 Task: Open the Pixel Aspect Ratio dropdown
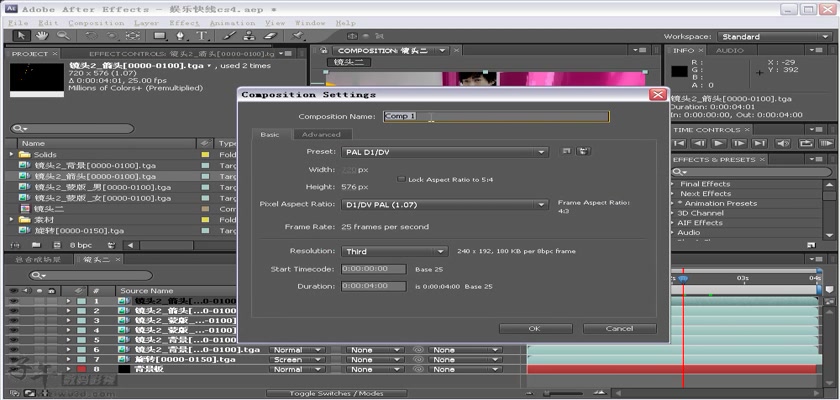pos(445,205)
